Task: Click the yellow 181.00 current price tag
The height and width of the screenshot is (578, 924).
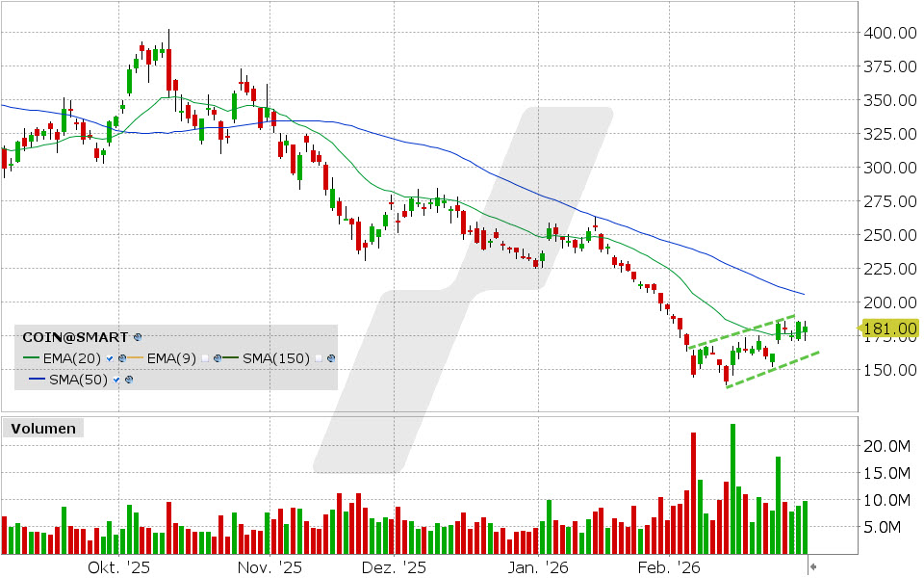Action: pyautogui.click(x=888, y=328)
